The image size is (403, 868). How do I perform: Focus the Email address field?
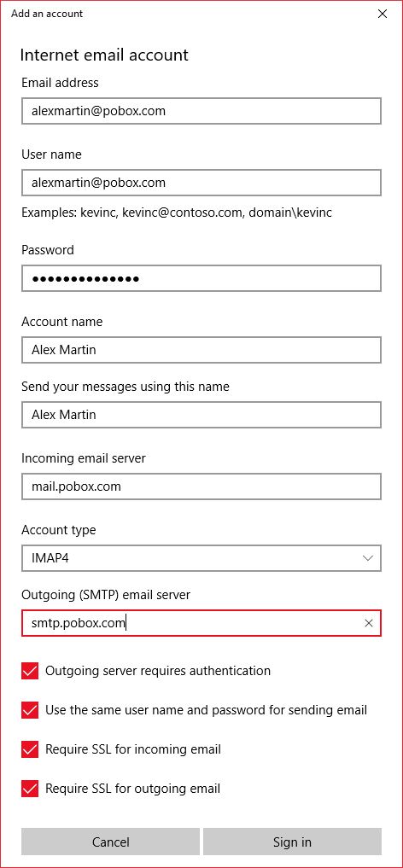coord(201,111)
